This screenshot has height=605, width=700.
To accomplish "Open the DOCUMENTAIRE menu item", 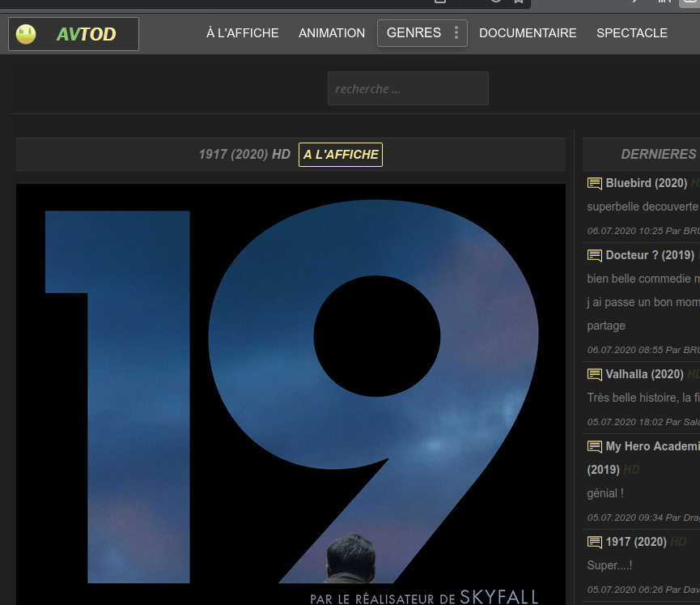I will point(528,33).
